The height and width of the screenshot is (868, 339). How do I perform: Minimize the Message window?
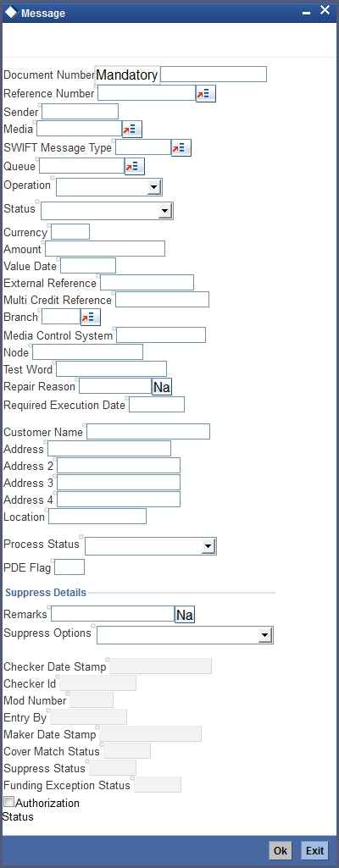306,12
